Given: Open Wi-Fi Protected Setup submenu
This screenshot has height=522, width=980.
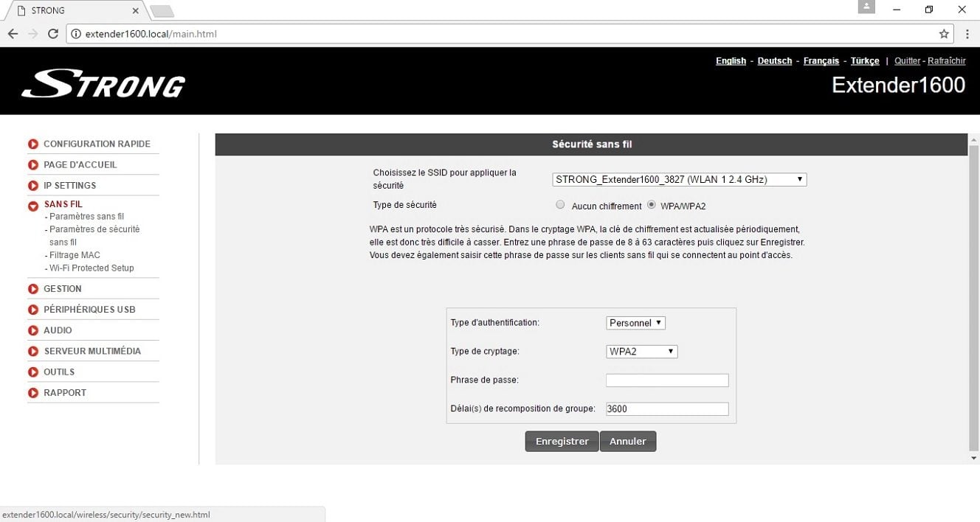Looking at the screenshot, I should coord(92,268).
